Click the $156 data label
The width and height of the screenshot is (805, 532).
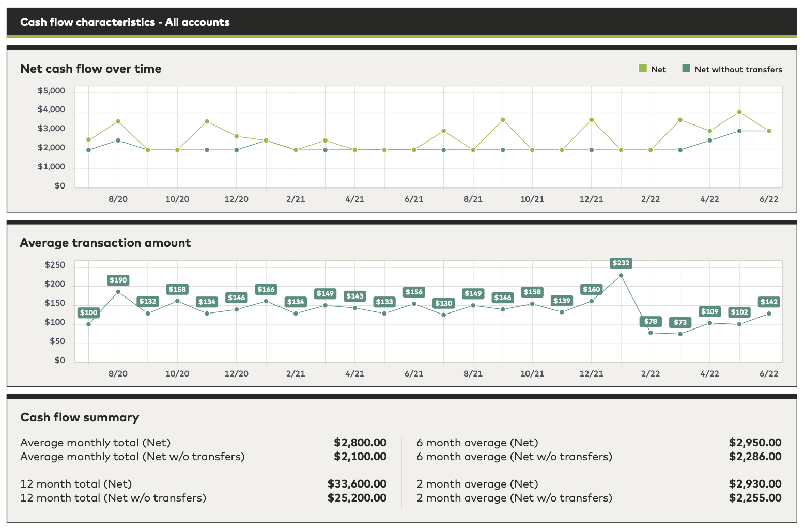click(x=414, y=292)
